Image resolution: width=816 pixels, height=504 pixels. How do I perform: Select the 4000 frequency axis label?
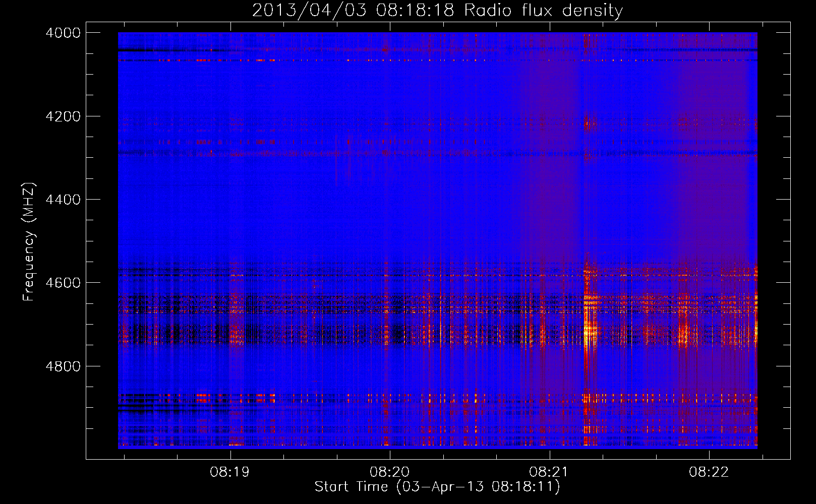tap(63, 33)
